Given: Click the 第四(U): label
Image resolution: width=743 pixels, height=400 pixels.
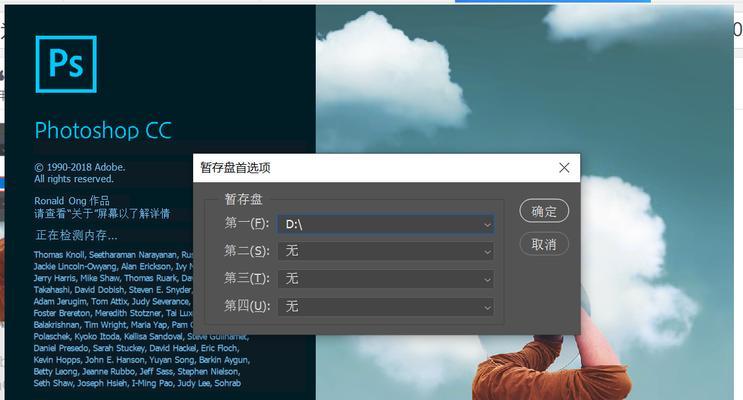Looking at the screenshot, I should tap(247, 306).
